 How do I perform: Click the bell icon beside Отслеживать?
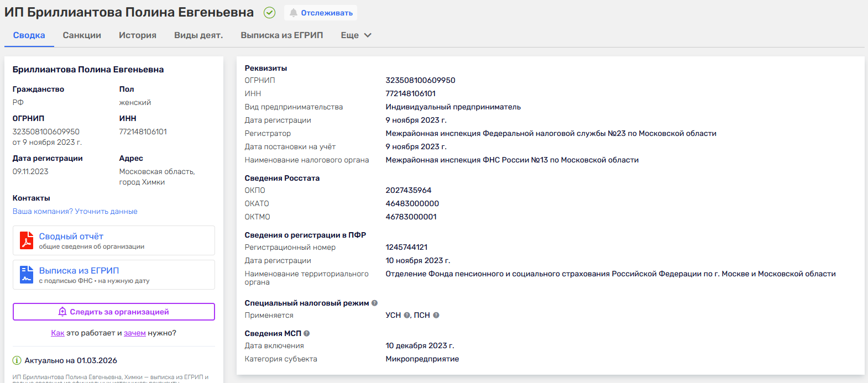(293, 13)
